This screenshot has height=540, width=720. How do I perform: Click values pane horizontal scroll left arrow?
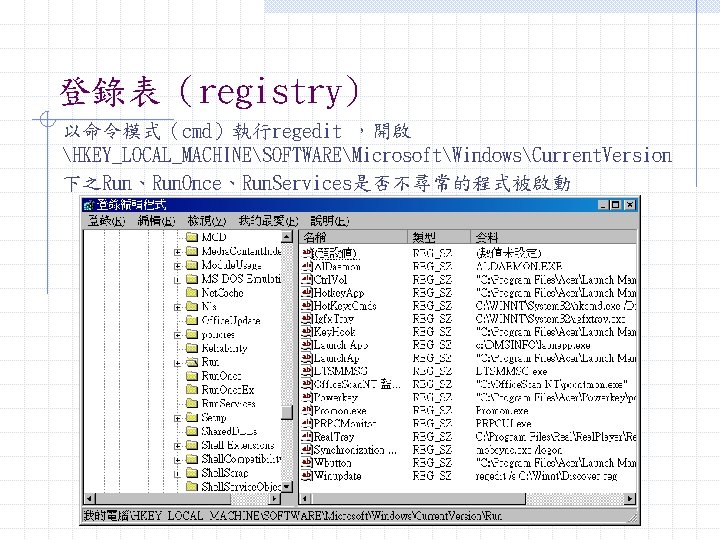click(x=305, y=499)
